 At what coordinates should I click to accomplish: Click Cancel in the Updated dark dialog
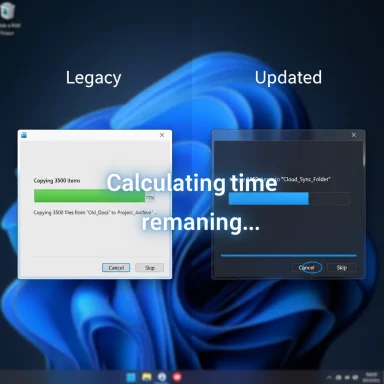point(307,268)
